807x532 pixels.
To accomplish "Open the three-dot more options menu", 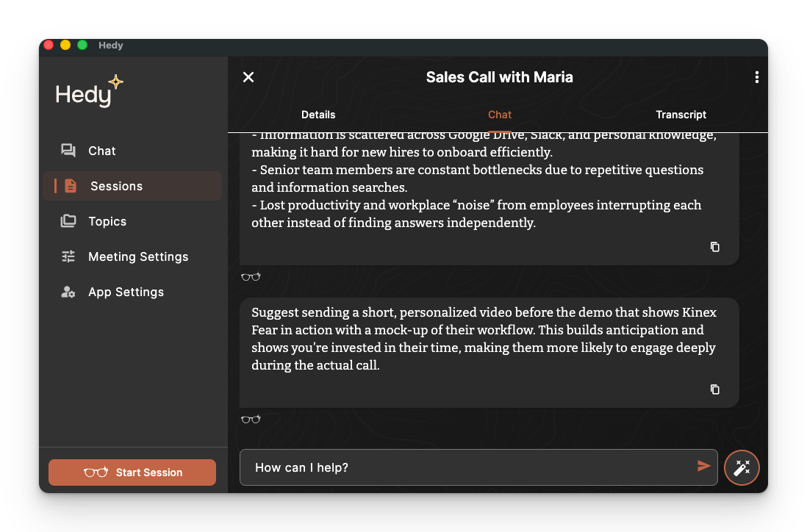I will tap(756, 77).
